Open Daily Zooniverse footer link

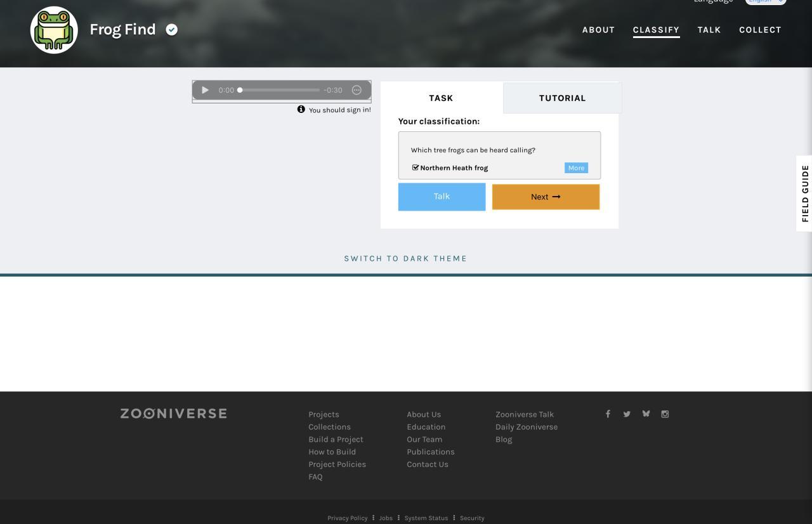point(527,427)
